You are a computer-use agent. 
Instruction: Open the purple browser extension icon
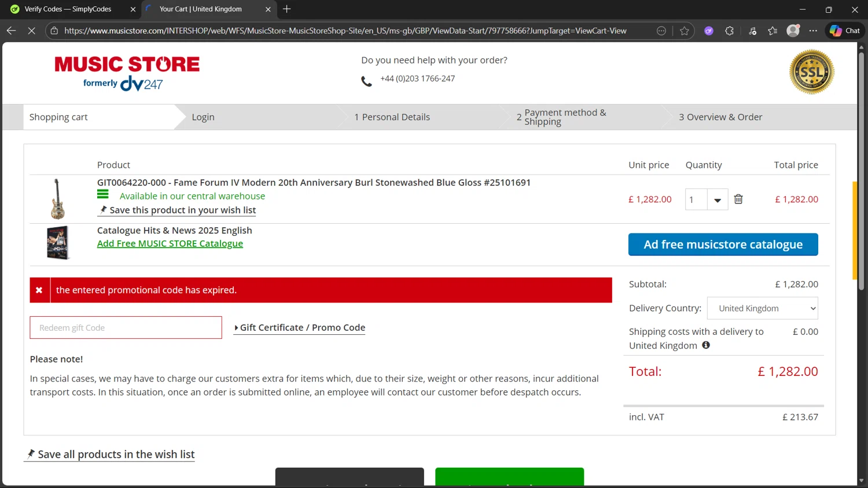pos(709,31)
